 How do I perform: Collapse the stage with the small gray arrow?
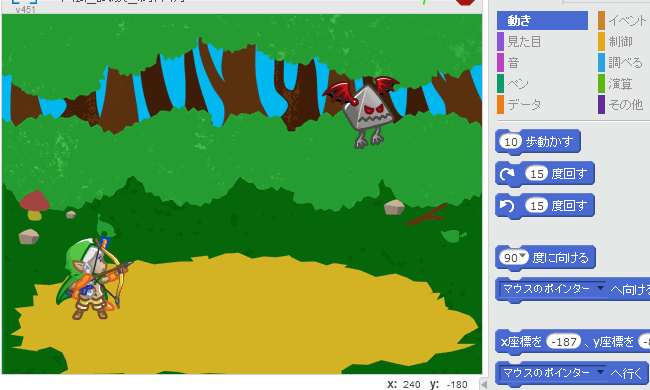pos(483,384)
